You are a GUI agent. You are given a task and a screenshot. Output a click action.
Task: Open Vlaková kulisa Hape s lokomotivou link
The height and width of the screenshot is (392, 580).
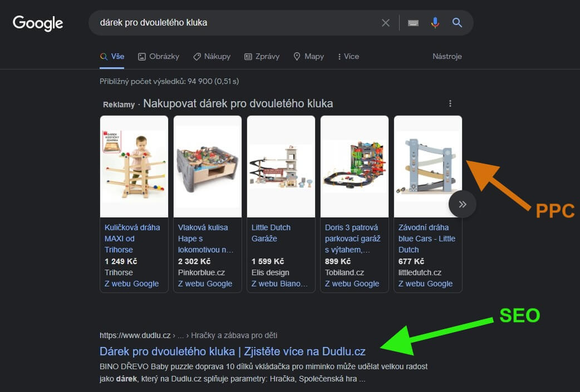(205, 239)
